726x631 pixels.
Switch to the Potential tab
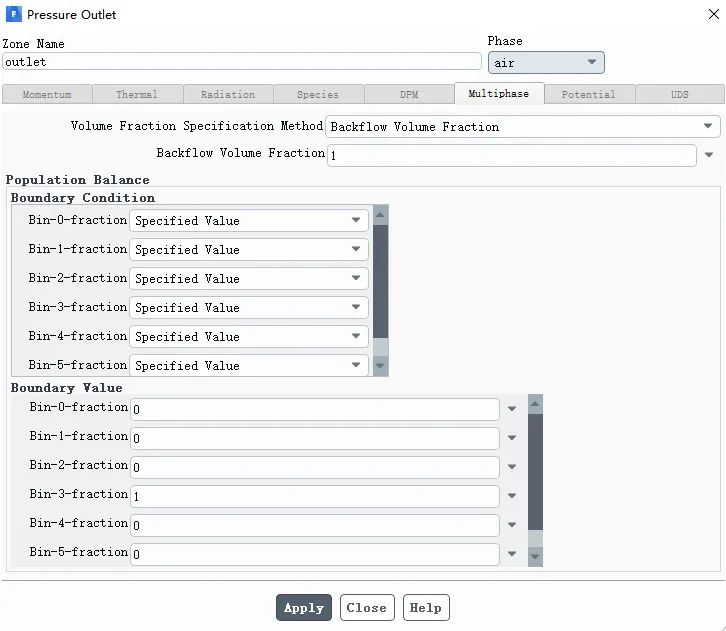tap(588, 95)
